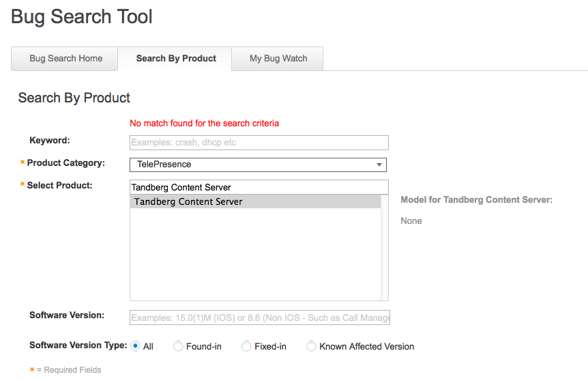The width and height of the screenshot is (588, 381).
Task: Click the None model value
Action: tap(411, 221)
